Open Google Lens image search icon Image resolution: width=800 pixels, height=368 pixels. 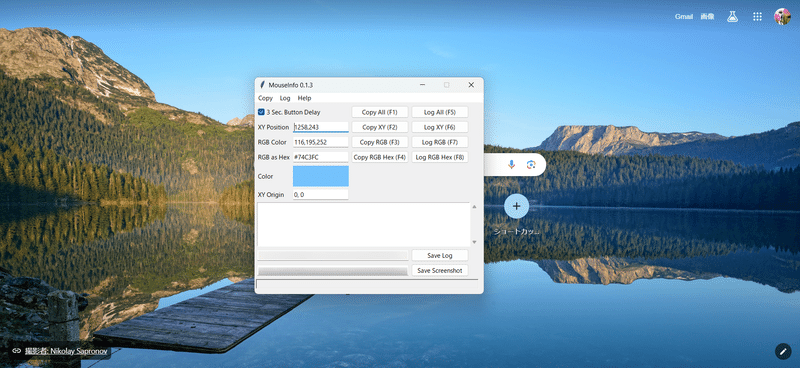point(531,164)
